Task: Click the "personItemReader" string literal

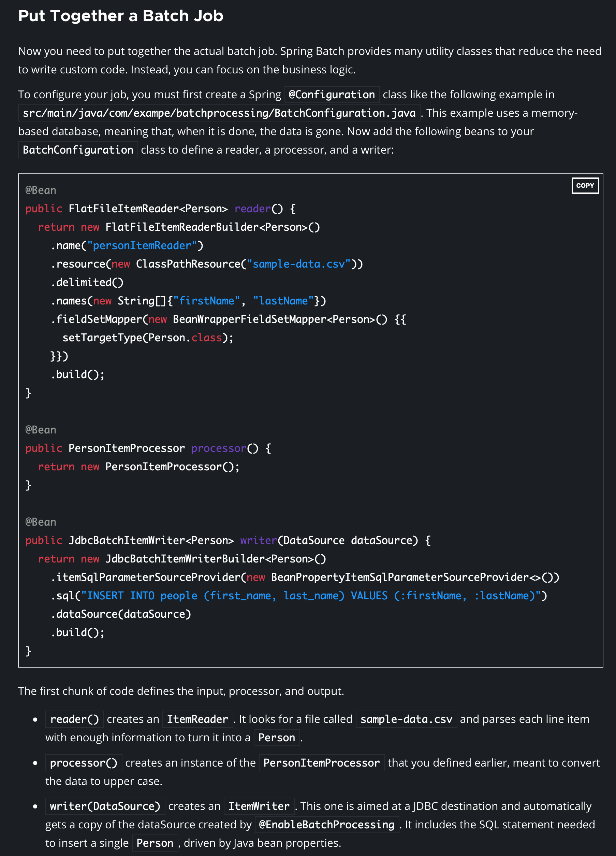Action: [142, 245]
